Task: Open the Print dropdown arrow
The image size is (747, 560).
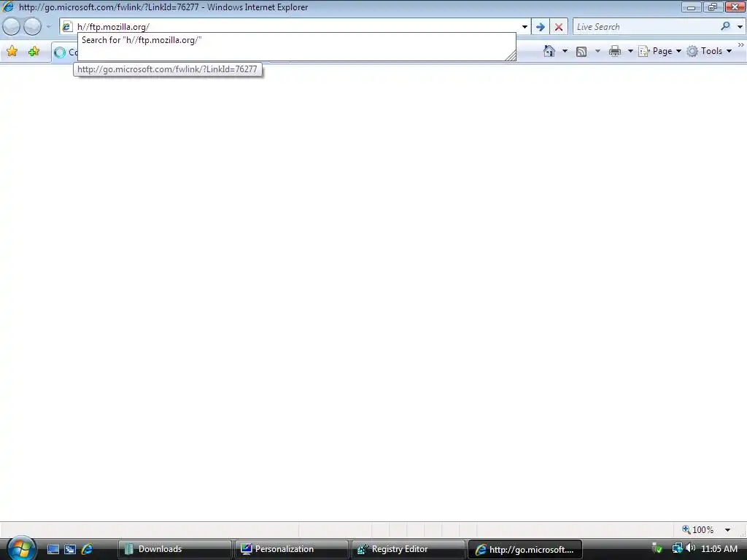Action: click(630, 51)
